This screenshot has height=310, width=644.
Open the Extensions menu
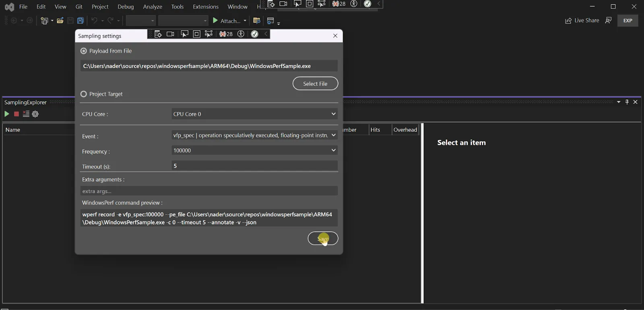point(205,7)
